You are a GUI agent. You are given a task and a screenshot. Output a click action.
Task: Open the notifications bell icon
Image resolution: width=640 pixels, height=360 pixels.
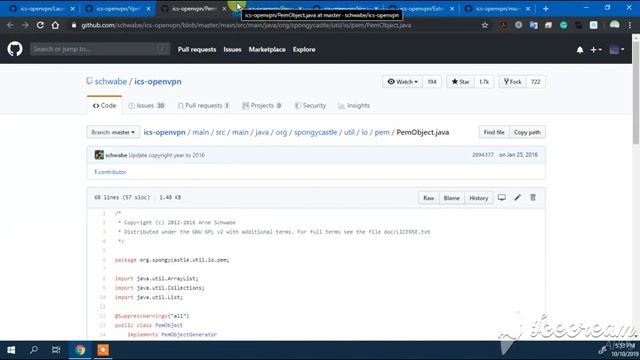(x=580, y=50)
